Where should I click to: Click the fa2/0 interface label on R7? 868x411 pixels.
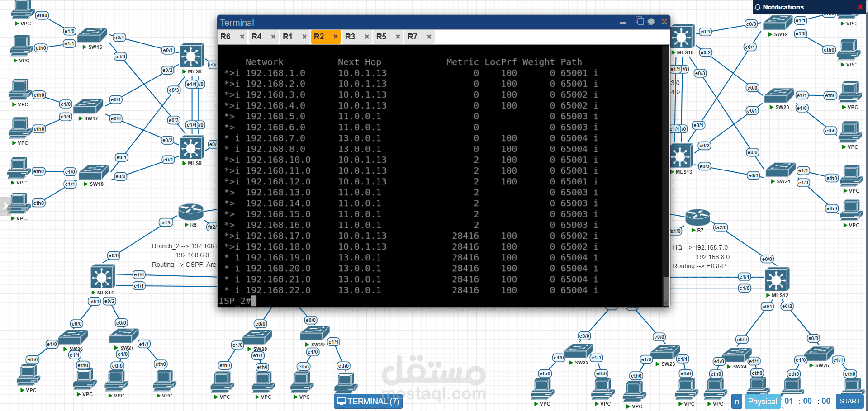click(x=721, y=227)
